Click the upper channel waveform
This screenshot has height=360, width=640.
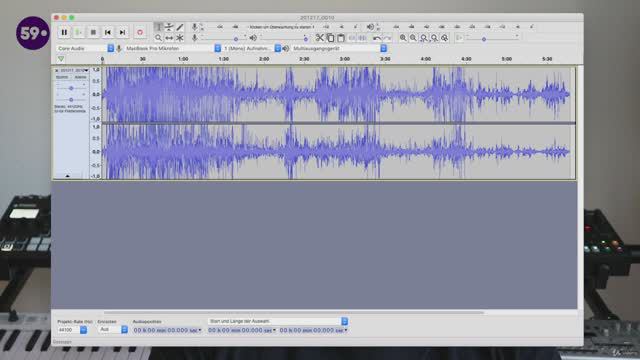point(338,94)
